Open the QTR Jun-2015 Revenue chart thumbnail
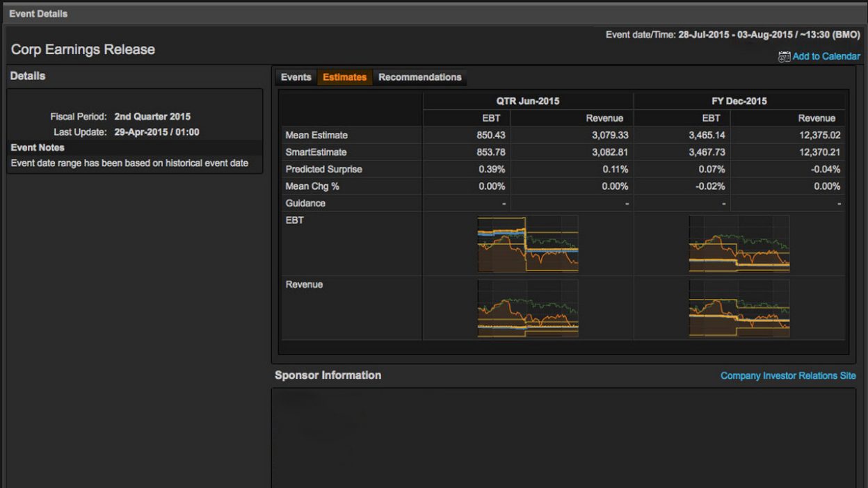This screenshot has height=488, width=868. 528,309
